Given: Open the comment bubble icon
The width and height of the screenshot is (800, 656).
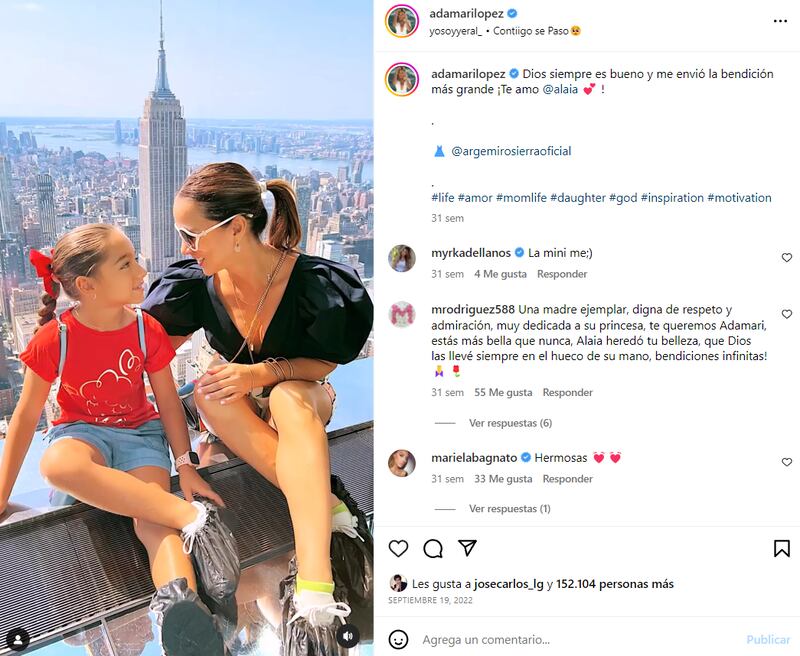Looking at the screenshot, I should (x=433, y=548).
